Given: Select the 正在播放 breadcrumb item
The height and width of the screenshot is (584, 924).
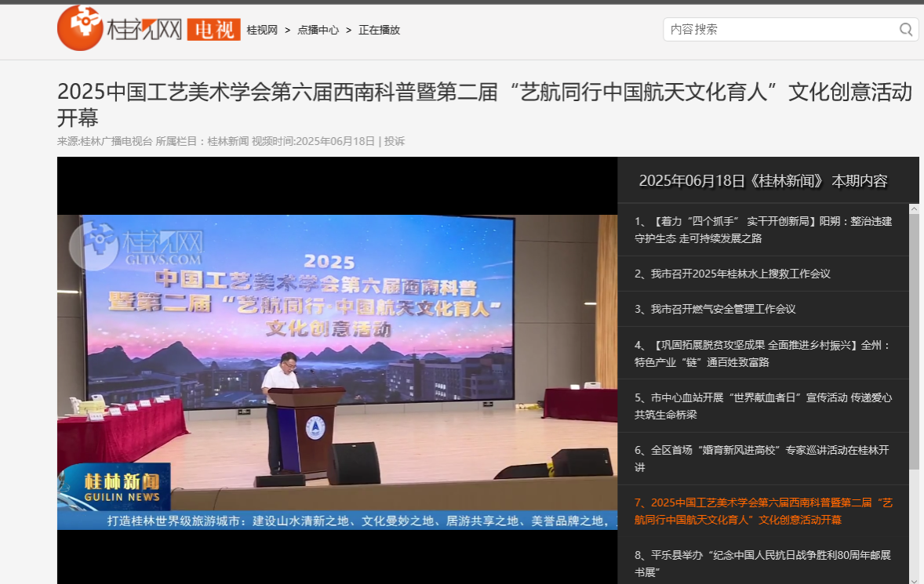Looking at the screenshot, I should 379,30.
